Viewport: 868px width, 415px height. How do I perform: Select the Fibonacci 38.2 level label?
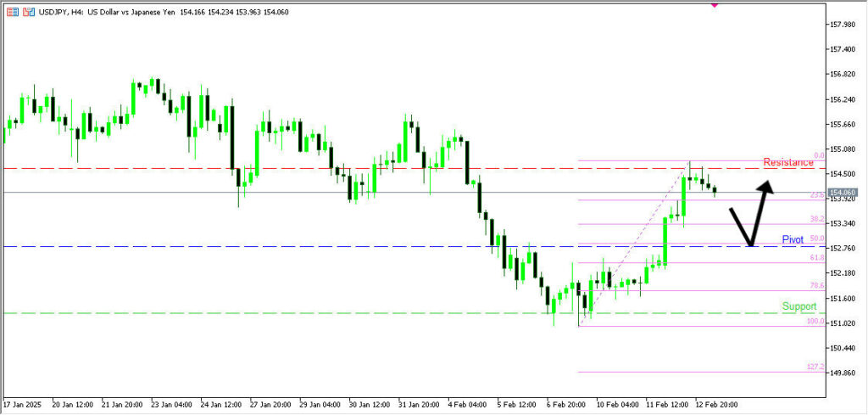pos(816,219)
